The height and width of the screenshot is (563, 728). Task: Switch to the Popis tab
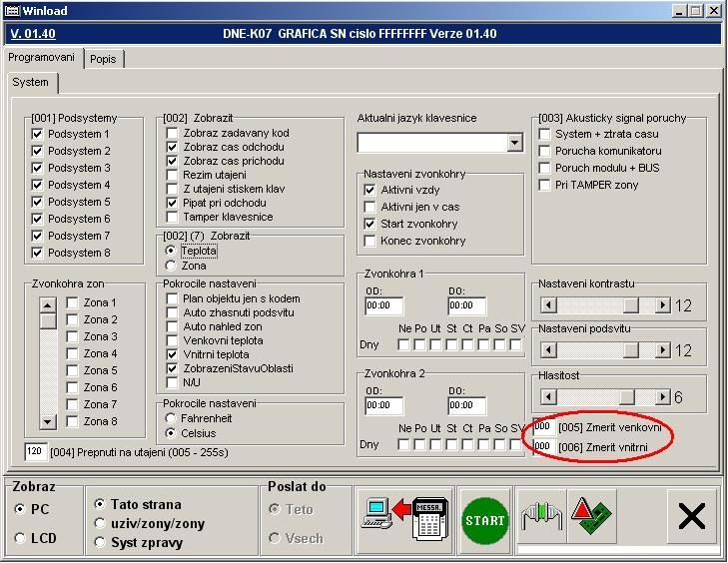[103, 59]
